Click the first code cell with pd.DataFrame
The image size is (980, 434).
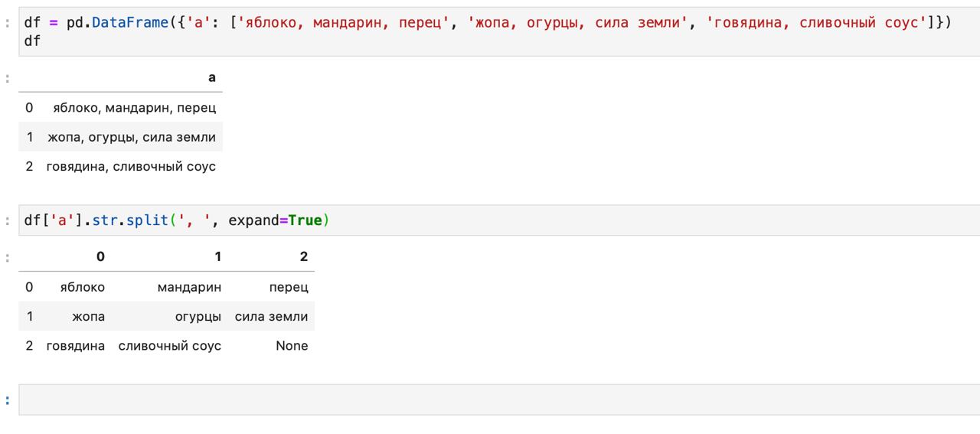[499, 31]
